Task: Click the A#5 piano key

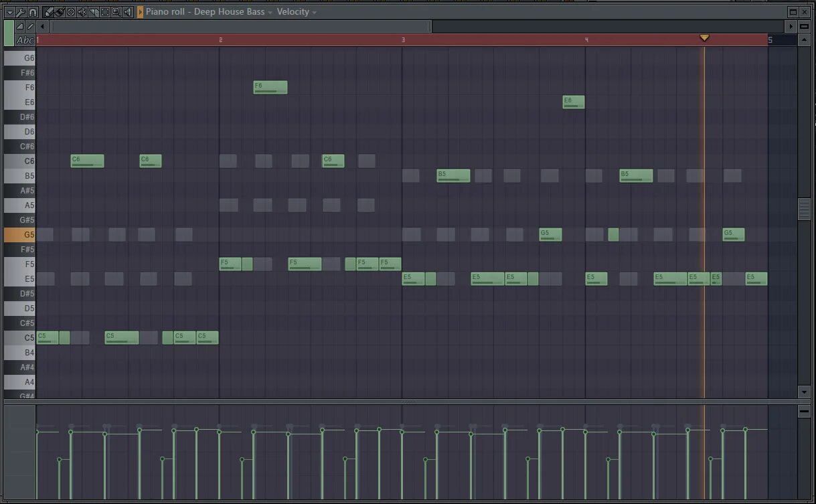Action: [x=19, y=191]
